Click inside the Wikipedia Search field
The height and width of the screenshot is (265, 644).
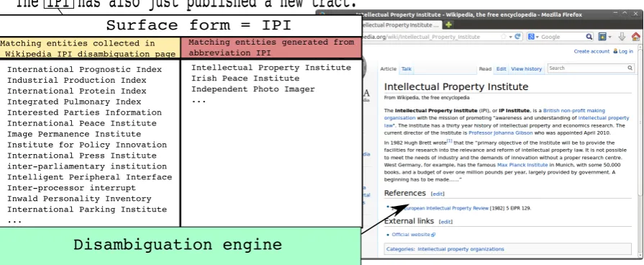(587, 68)
